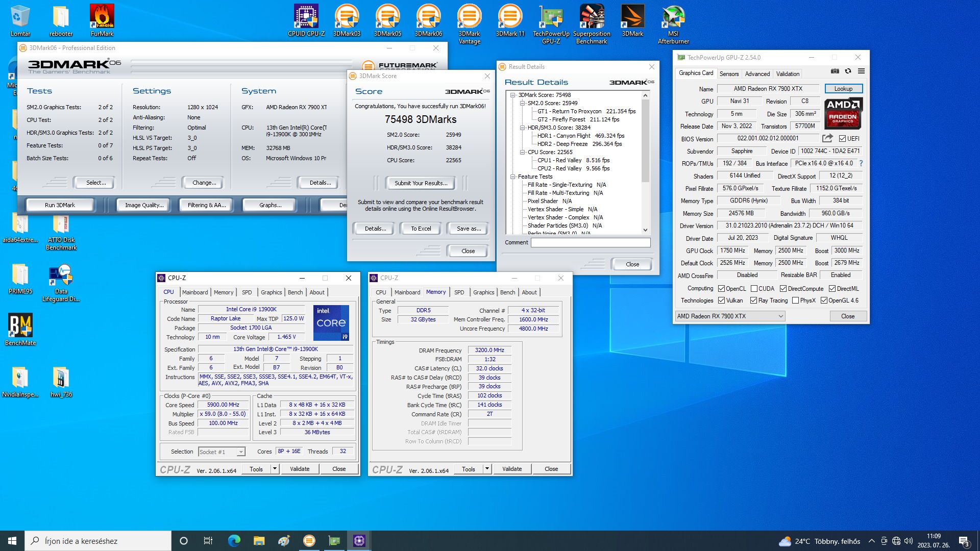Open the Lomtár recycle bin icon

click(20, 20)
